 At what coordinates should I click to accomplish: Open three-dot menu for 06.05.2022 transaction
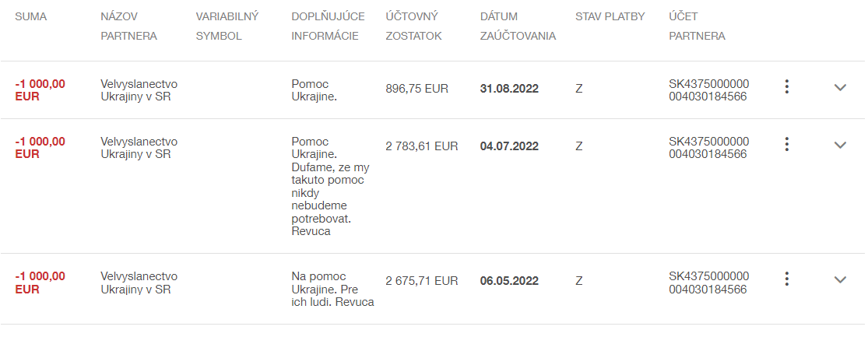[787, 279]
